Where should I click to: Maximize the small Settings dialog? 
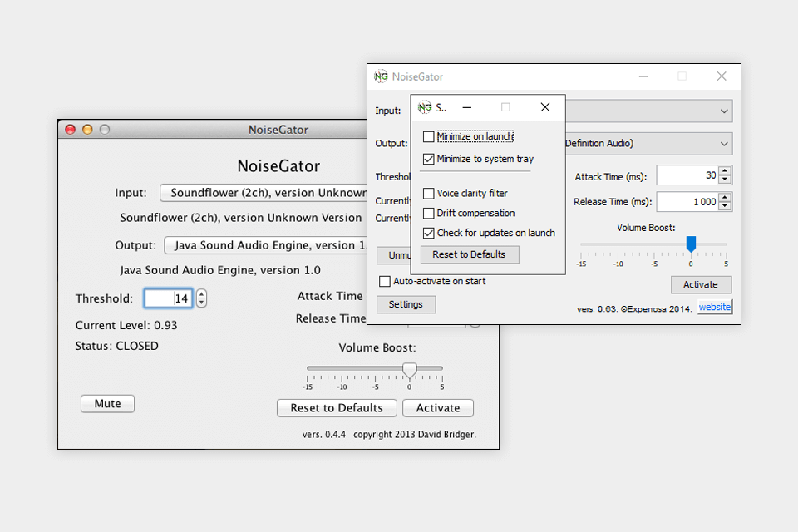505,107
